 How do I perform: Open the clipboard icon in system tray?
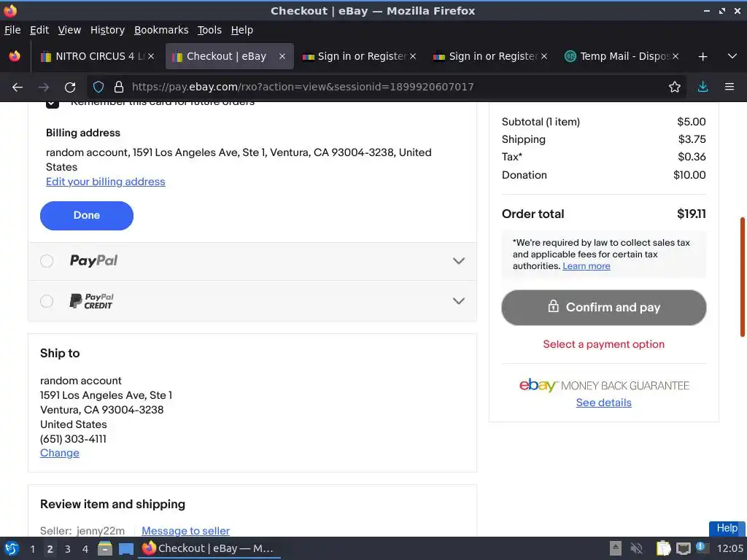pyautogui.click(x=663, y=548)
